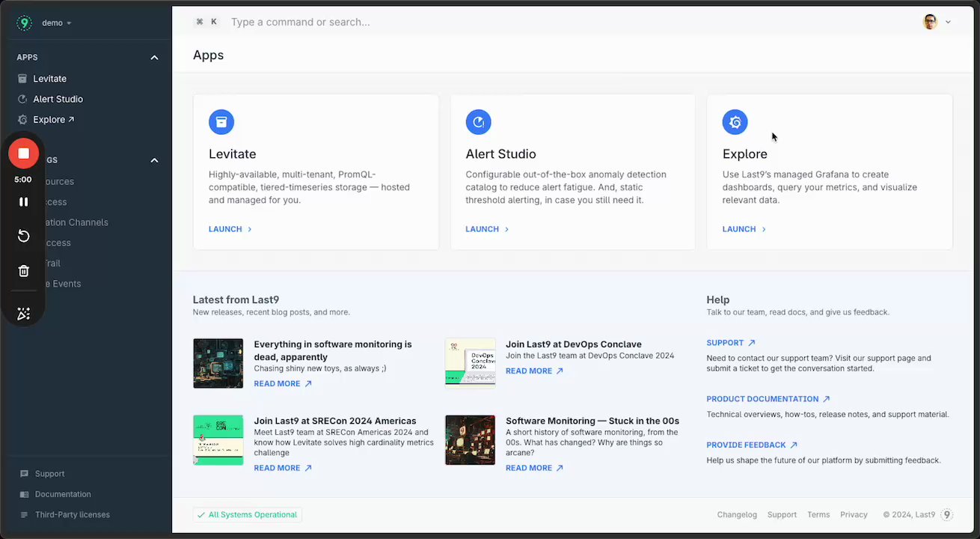Open Levitate from the sidebar
The height and width of the screenshot is (539, 980).
pos(49,79)
